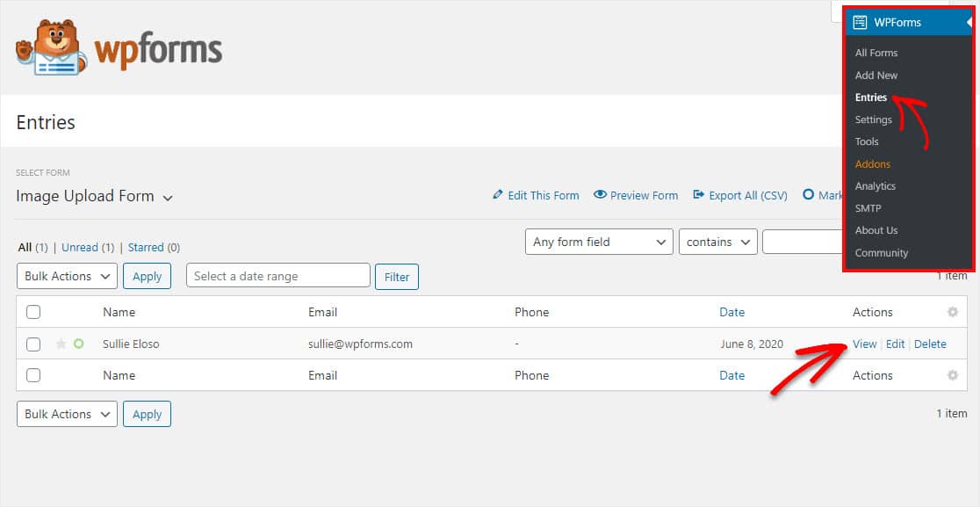Edit the Sullie Eloso entry
The height and width of the screenshot is (507, 980).
pyautogui.click(x=895, y=344)
